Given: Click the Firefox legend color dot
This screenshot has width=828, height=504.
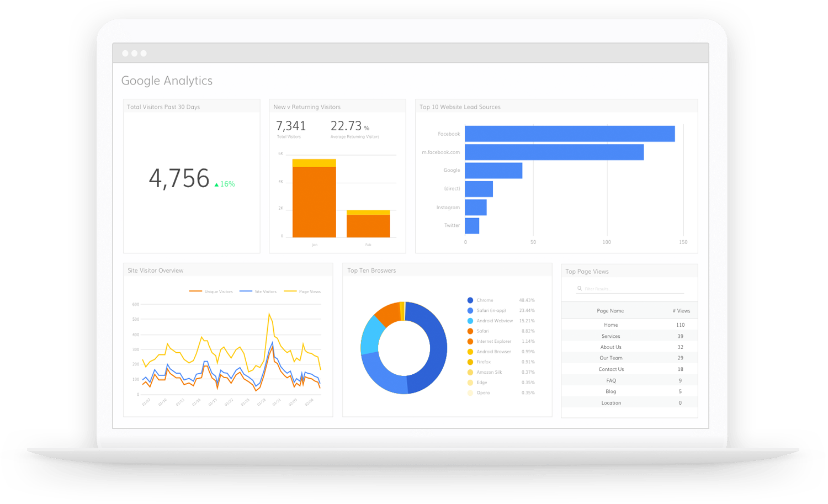Looking at the screenshot, I should pos(470,362).
